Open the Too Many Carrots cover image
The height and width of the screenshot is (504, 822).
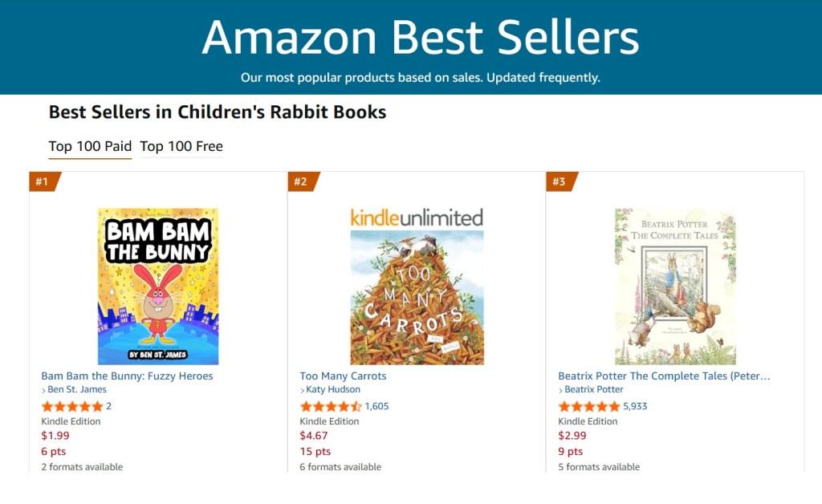coord(417,287)
